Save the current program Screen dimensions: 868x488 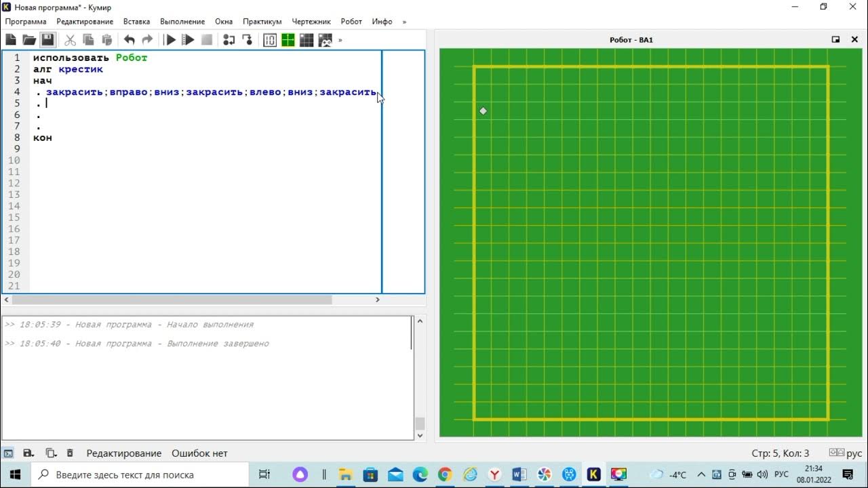click(x=47, y=40)
